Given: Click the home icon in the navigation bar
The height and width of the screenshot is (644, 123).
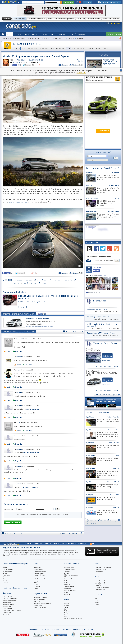Looking at the screenshot, I should pos(3,34).
